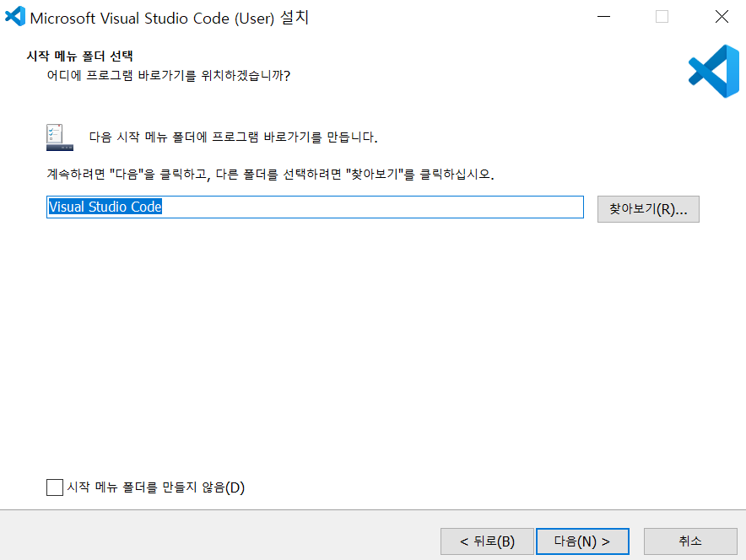The height and width of the screenshot is (560, 746).
Task: Click the '다음 시작 메뉴 폴더에 프로그램 바로가기를 만듭니다.' text
Action: click(233, 137)
